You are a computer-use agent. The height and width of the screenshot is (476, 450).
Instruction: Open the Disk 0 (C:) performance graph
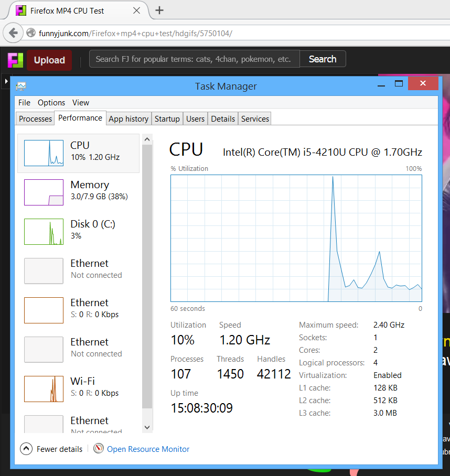[x=44, y=232]
